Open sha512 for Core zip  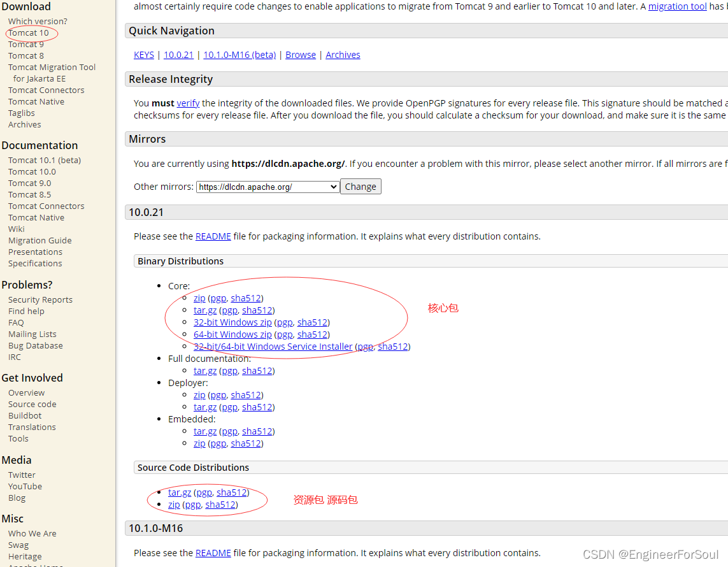[246, 298]
